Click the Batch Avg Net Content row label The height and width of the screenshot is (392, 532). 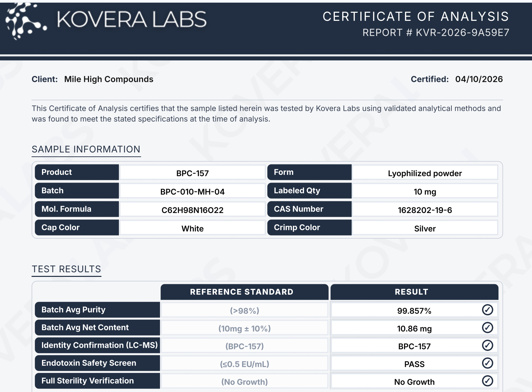click(x=97, y=328)
